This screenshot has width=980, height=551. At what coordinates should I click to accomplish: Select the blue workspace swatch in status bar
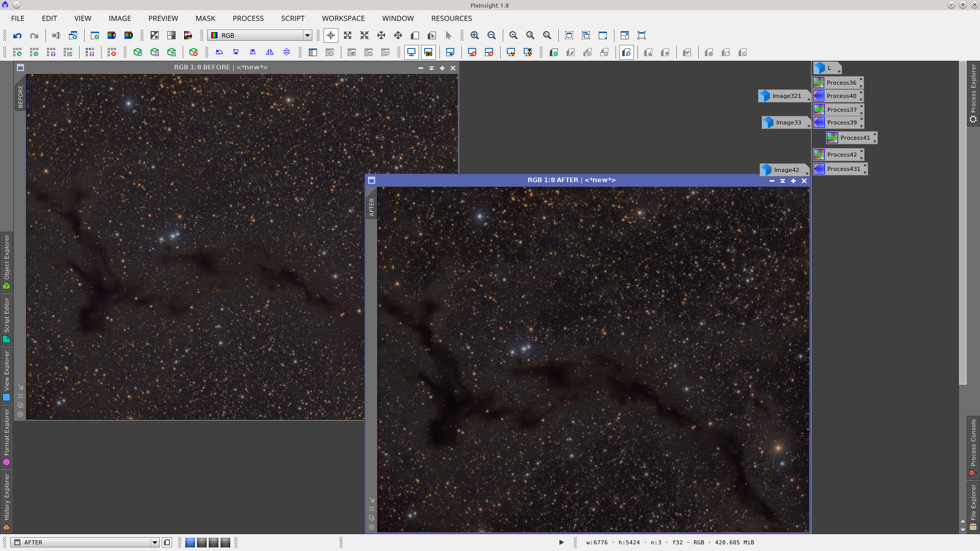click(190, 542)
